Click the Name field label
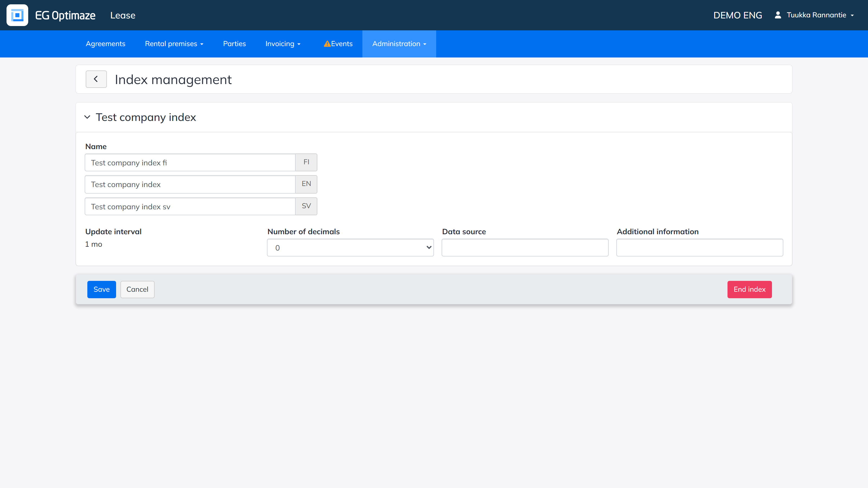 [96, 146]
